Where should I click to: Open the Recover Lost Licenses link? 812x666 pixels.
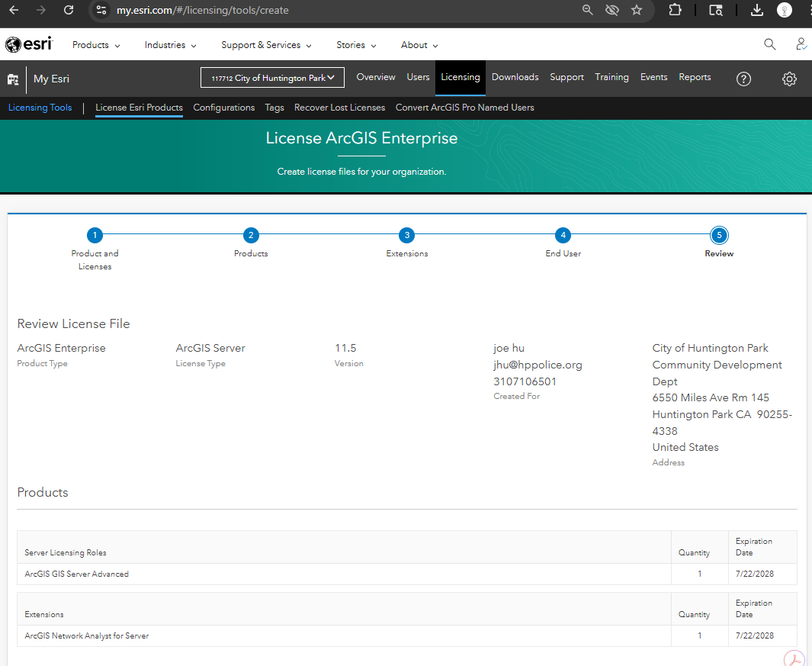[x=339, y=108]
